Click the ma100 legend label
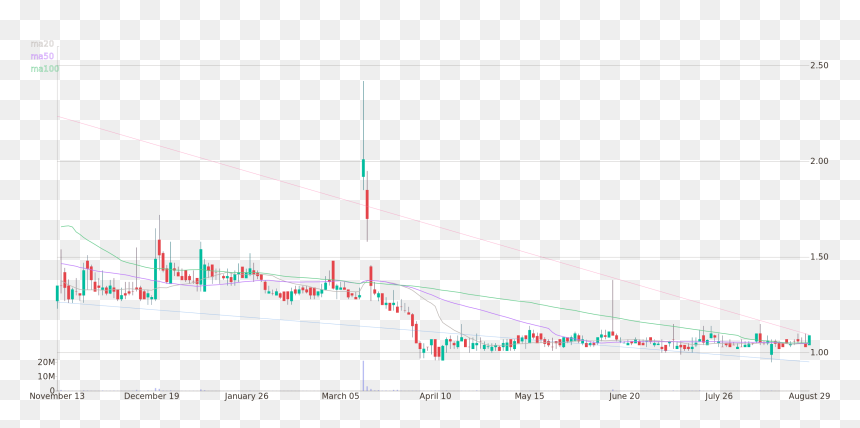Screen dimensions: 860x428 [x=44, y=69]
